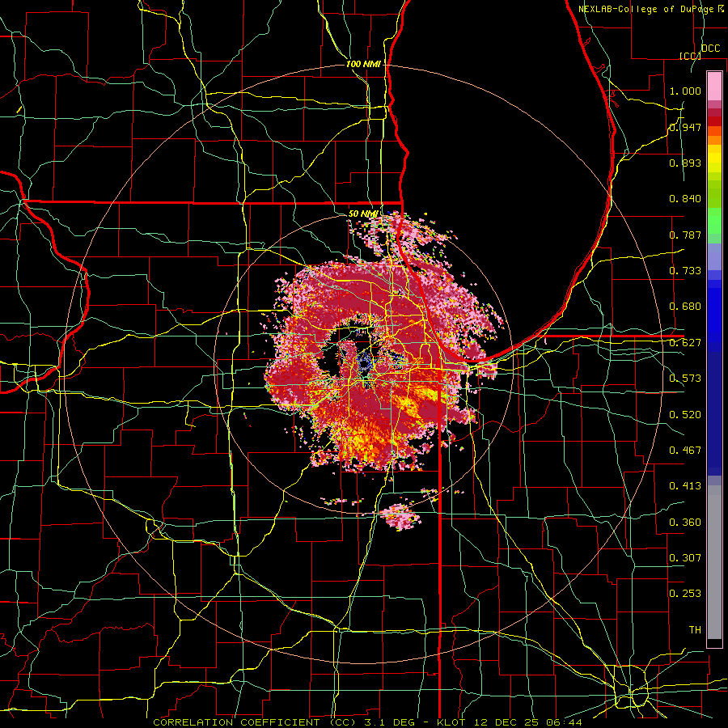Viewport: 728px width, 728px height.
Task: Click the 0.467 color scale label
Action: tap(685, 451)
